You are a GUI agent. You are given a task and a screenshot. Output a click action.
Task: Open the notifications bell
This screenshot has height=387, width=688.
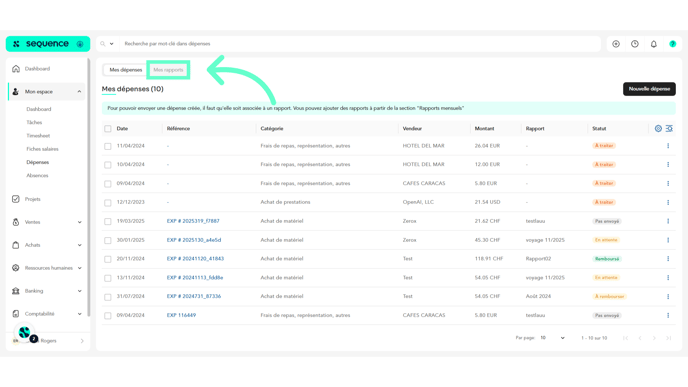coord(654,44)
